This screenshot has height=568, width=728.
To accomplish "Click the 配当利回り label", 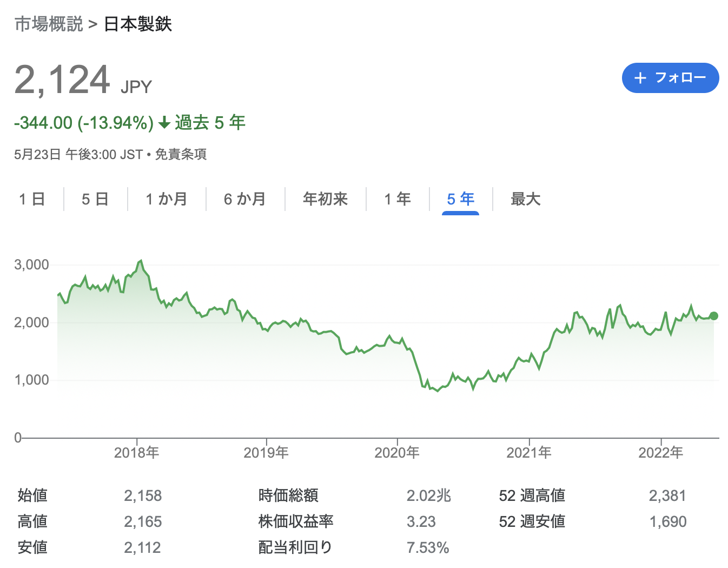I will click(295, 547).
